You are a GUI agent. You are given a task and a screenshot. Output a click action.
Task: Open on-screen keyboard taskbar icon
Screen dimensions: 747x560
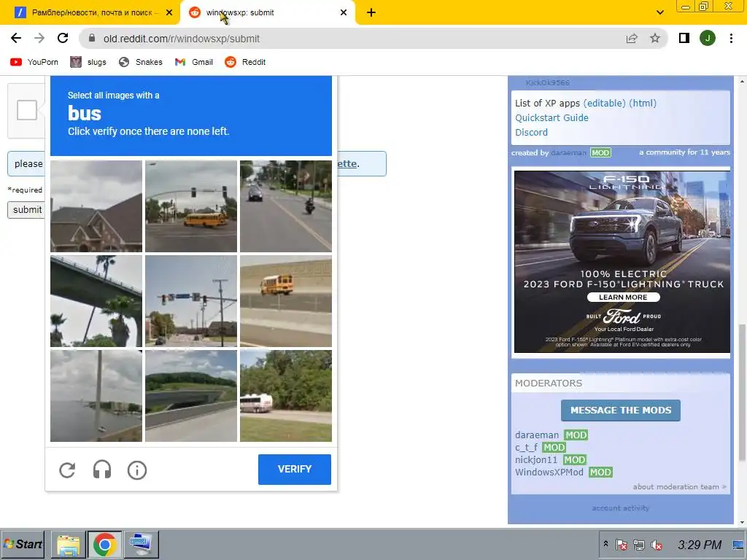[x=141, y=544]
